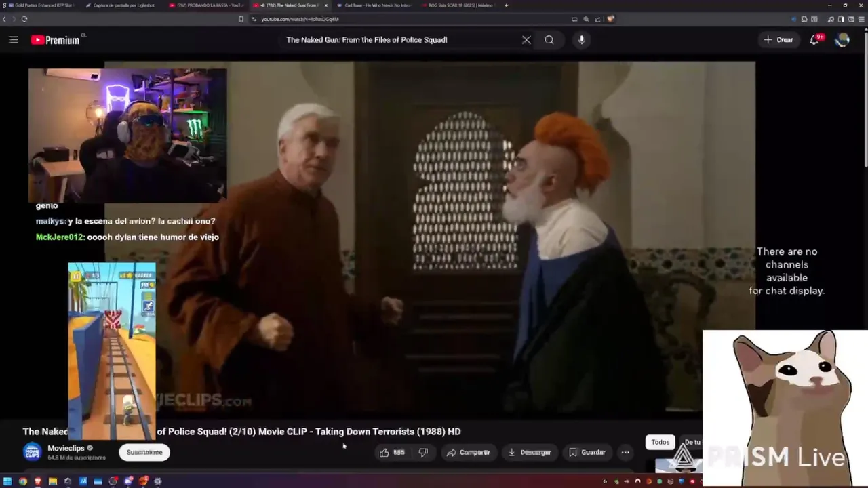Viewport: 868px width, 488px height.
Task: Open Brave browser from the taskbar
Action: click(38, 481)
